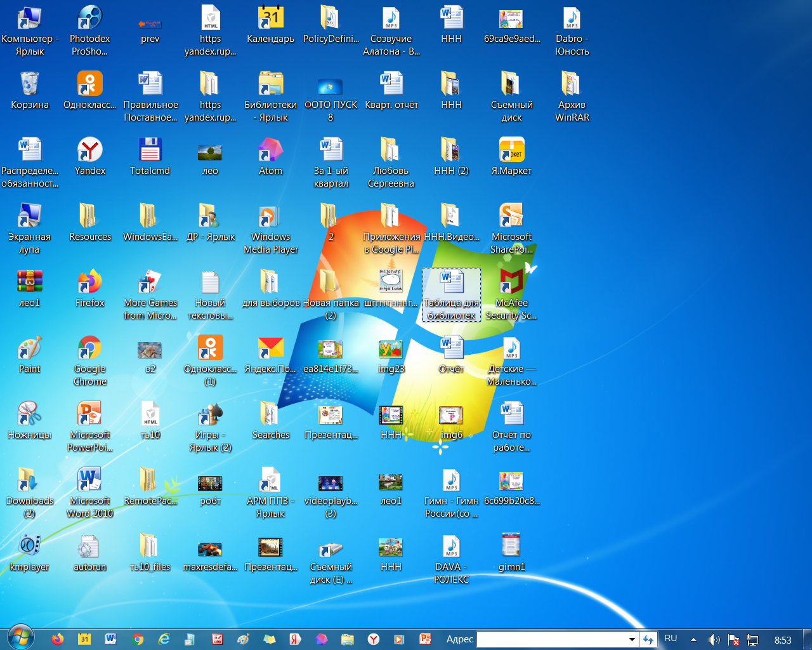Image resolution: width=812 pixels, height=650 pixels.
Task: Open the Windows Start menu orb
Action: (20, 636)
